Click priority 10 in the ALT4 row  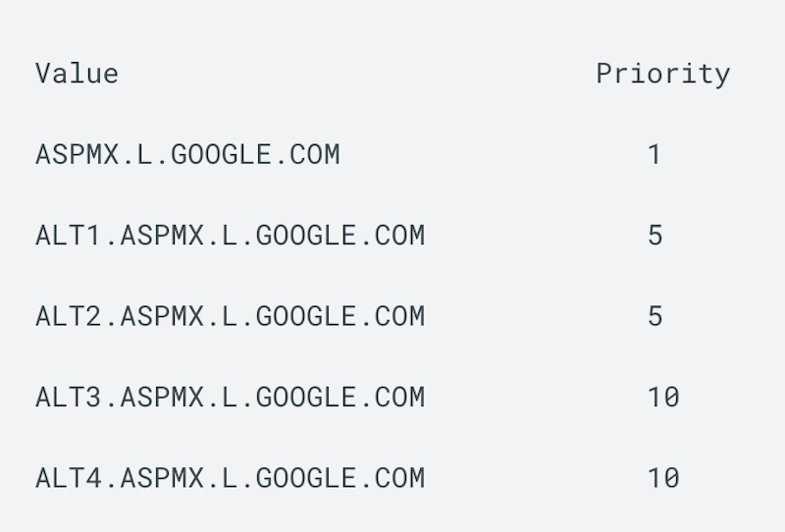pyautogui.click(x=663, y=478)
